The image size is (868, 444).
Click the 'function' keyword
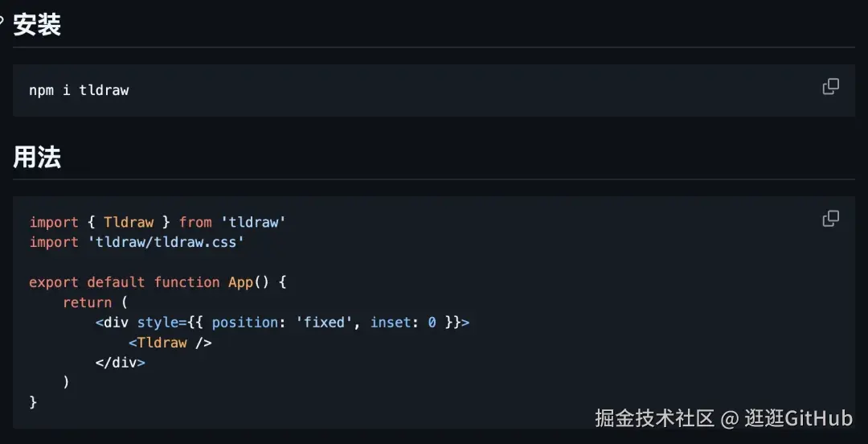[187, 282]
